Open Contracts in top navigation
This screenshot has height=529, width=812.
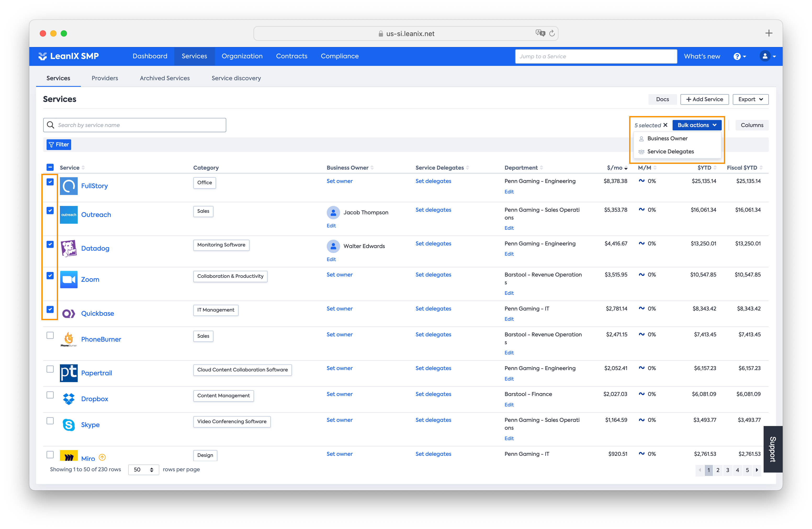291,56
